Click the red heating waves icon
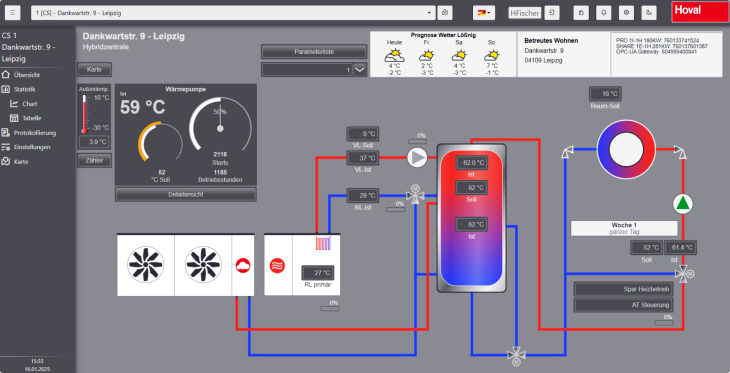The image size is (730, 373). [278, 265]
